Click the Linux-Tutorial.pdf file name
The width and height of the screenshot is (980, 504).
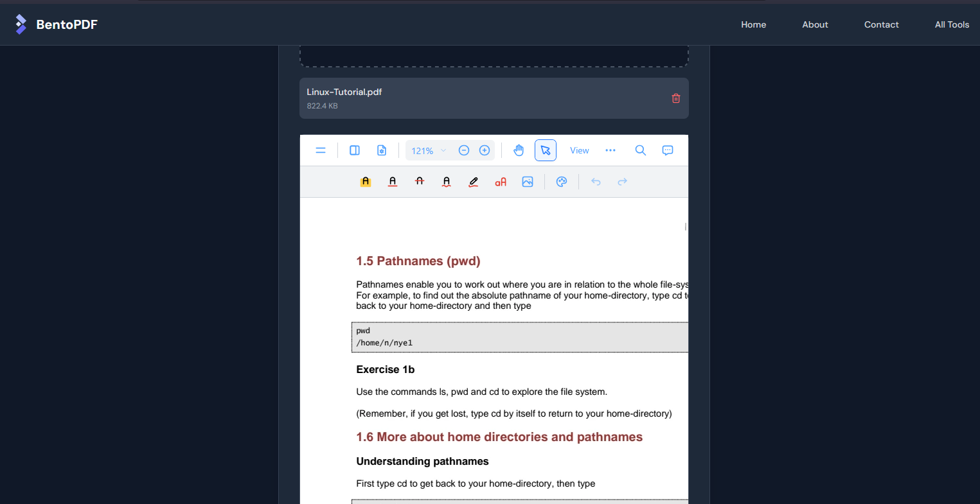344,92
